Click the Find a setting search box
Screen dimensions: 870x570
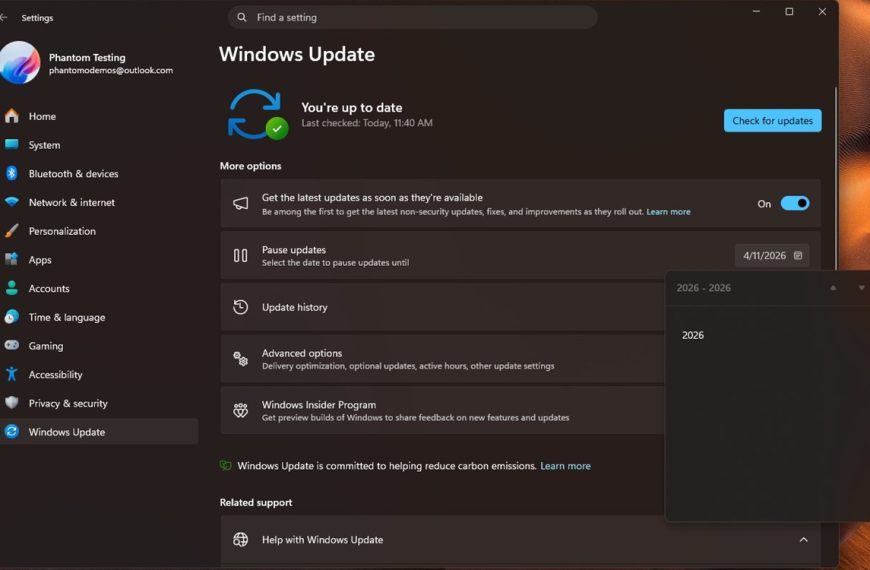click(412, 17)
